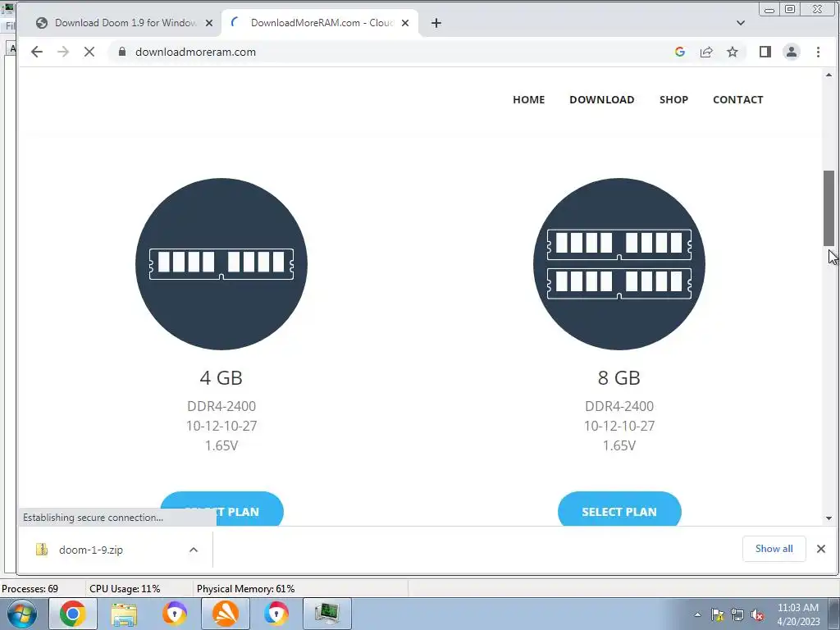Click the 4 GB heading

[221, 377]
